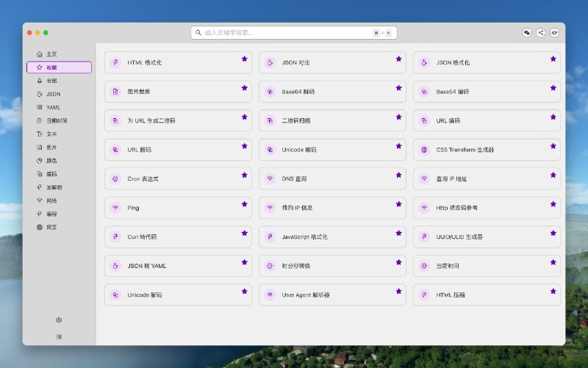588x368 pixels.
Task: Toggle the favorite star on JSON 对比
Action: pos(398,59)
